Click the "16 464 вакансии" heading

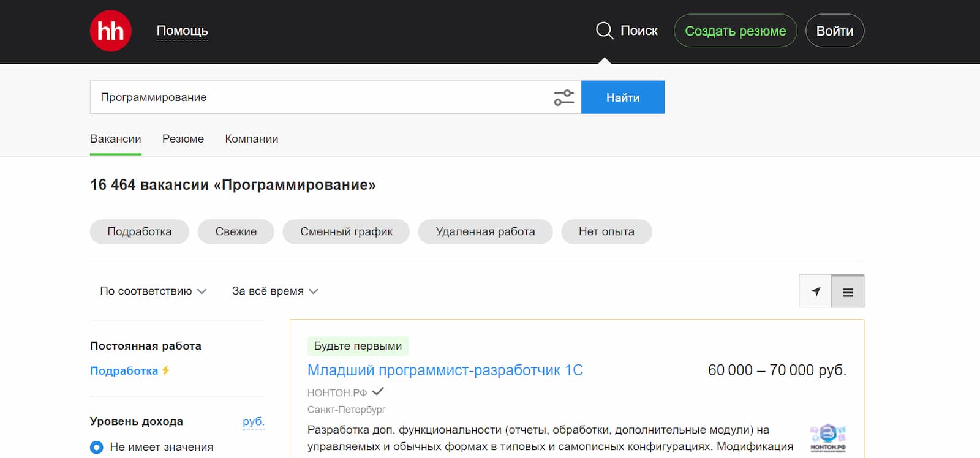[x=233, y=185]
